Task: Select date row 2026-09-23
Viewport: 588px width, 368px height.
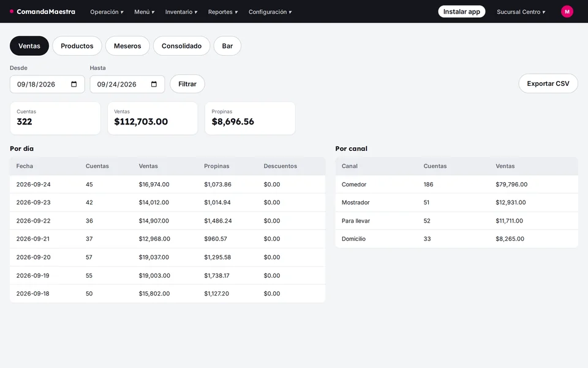Action: [x=168, y=202]
